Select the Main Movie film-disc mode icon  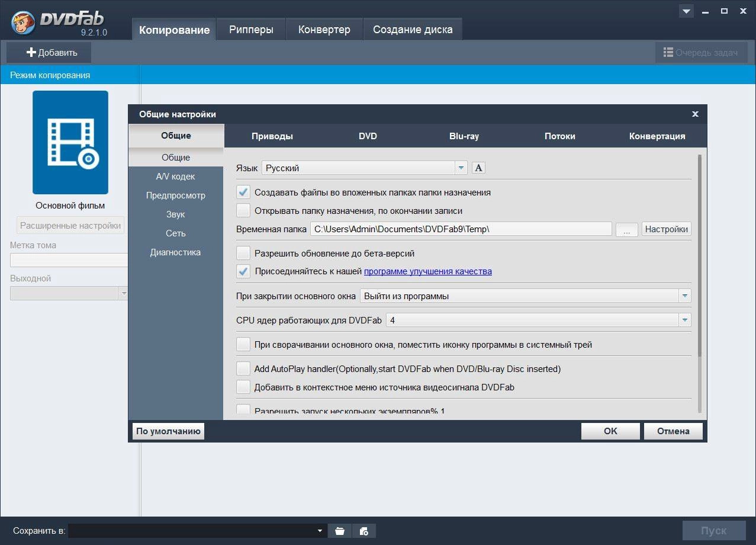pos(70,142)
